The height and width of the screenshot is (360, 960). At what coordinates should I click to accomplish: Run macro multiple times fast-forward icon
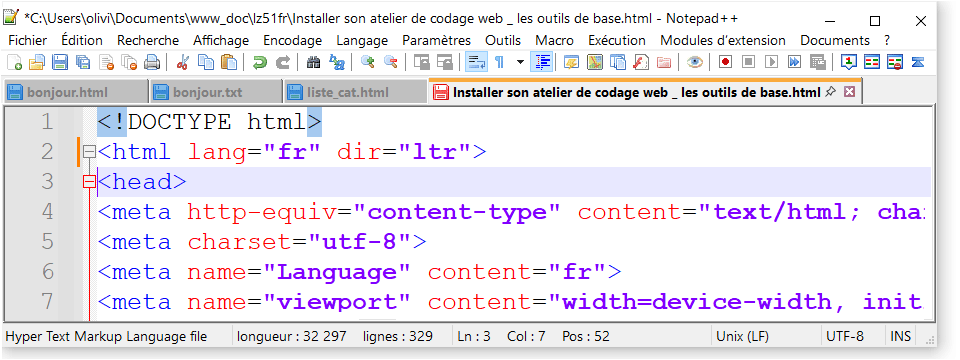click(794, 62)
